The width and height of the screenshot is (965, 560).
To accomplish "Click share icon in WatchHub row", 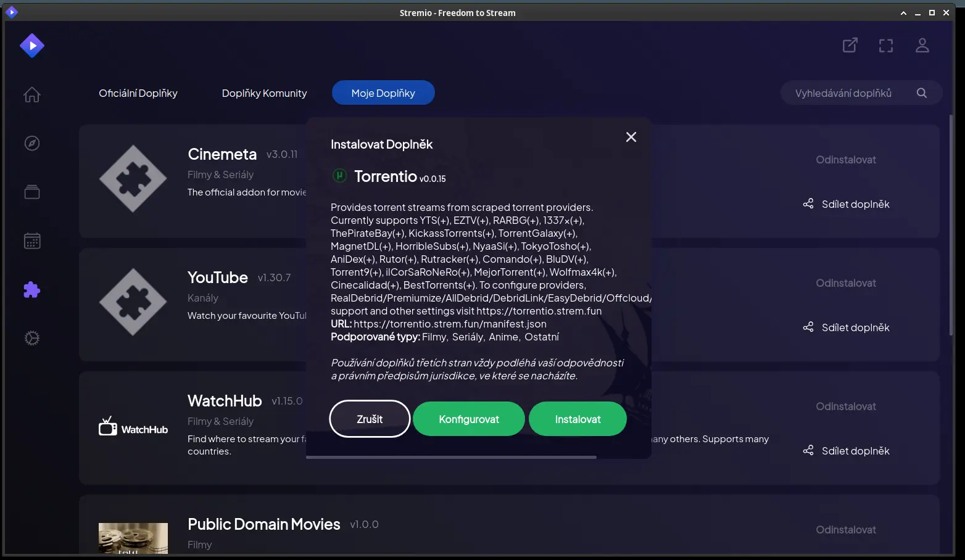I will coord(808,450).
